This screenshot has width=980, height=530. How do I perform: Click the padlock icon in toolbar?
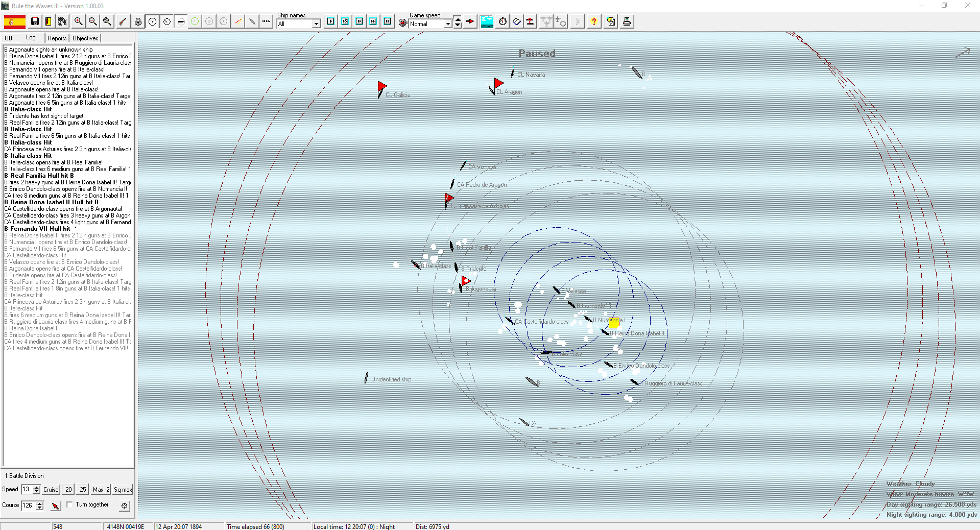138,21
